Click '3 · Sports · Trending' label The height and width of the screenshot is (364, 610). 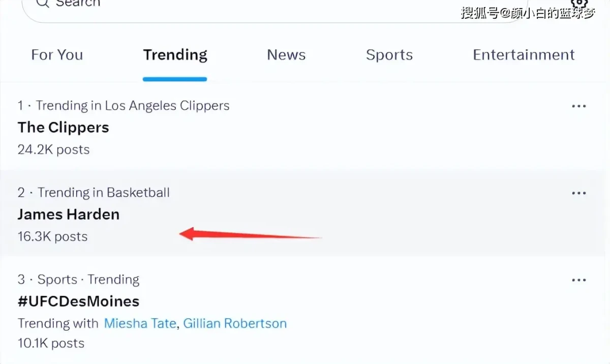[78, 280]
